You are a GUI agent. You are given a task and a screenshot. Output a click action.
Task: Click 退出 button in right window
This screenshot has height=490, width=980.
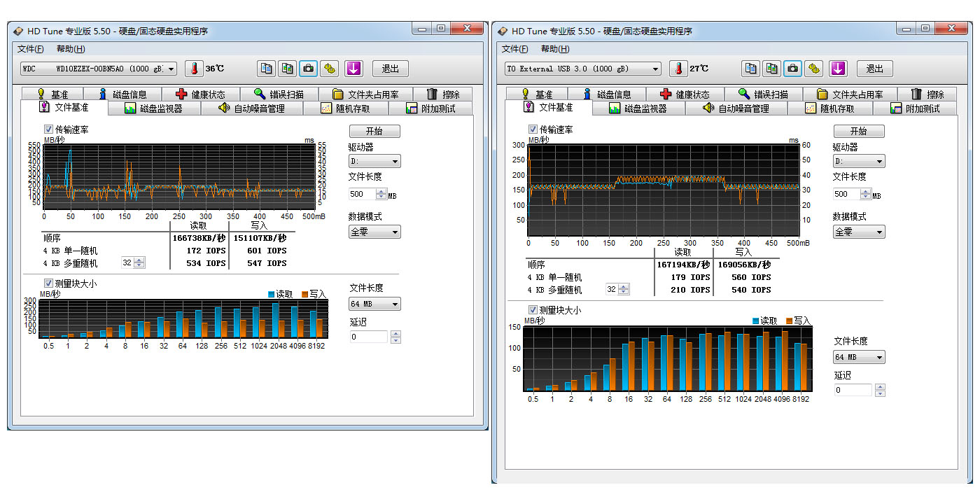pos(874,68)
